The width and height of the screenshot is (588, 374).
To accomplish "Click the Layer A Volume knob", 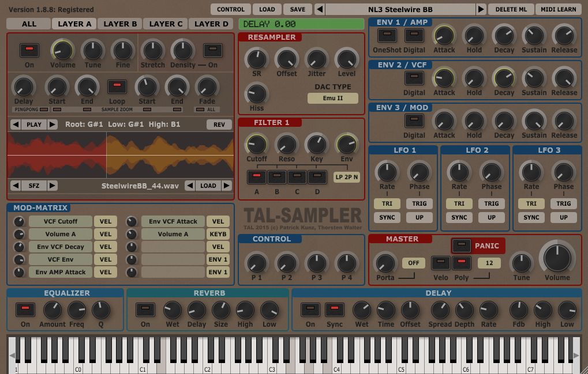I will (62, 50).
